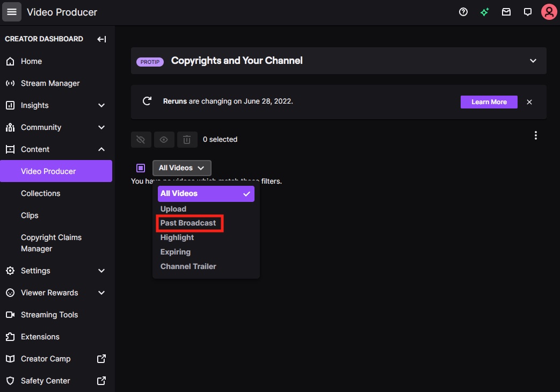Toggle the select all videos checkbox
This screenshot has width=560, height=392.
point(140,168)
